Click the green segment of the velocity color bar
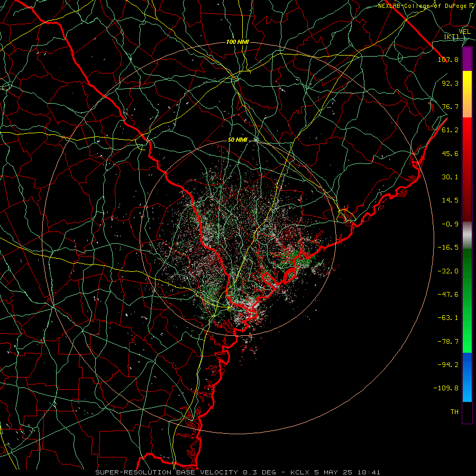This screenshot has width=476, height=476. [x=467, y=300]
